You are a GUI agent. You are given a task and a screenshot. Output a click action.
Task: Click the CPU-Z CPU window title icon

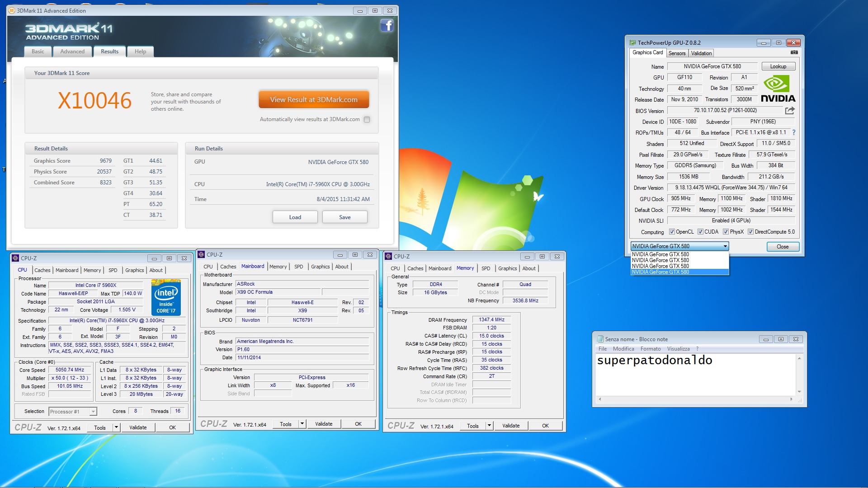(15, 258)
